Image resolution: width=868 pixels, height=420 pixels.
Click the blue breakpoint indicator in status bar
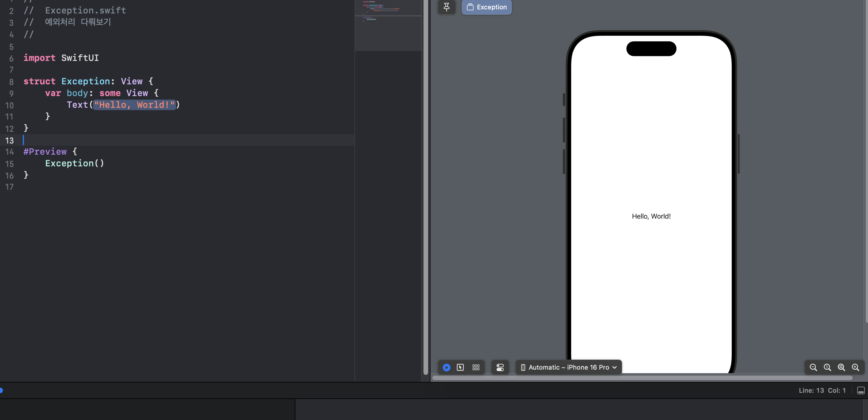tap(1, 390)
